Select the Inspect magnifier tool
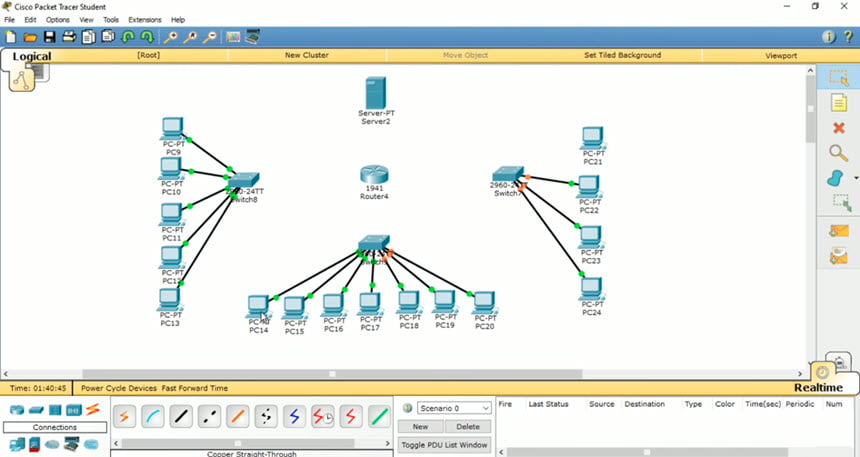 point(838,152)
